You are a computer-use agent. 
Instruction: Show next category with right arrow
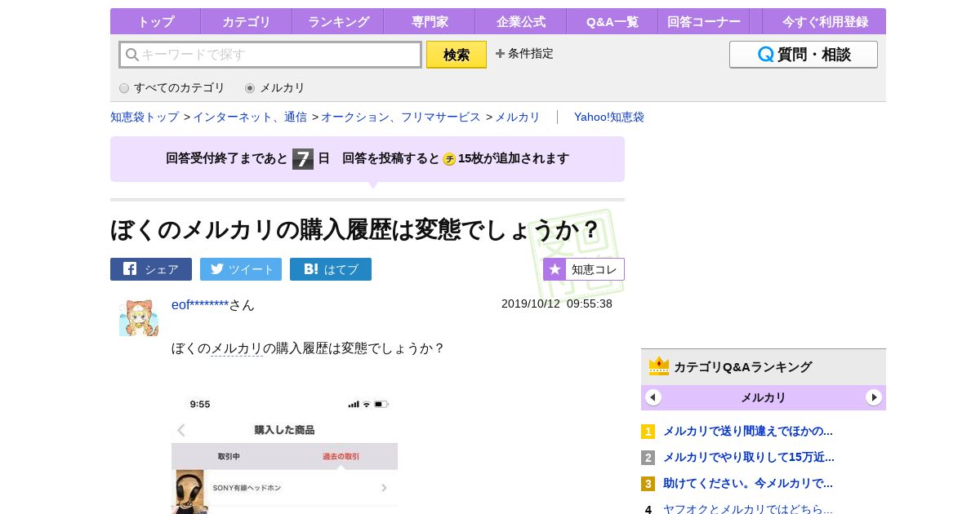tap(874, 397)
